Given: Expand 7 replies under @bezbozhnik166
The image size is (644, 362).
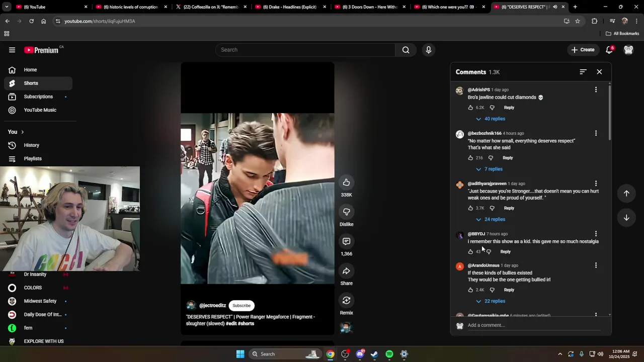Looking at the screenshot, I should tap(489, 169).
